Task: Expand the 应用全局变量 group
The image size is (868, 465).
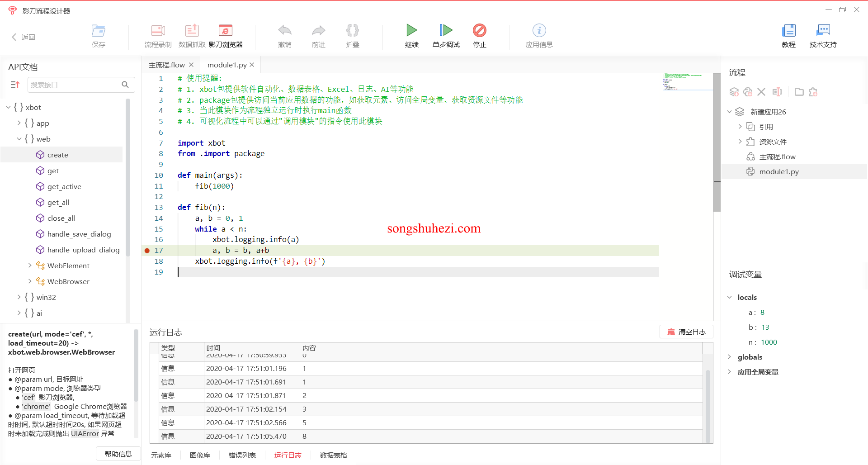Action: 729,372
